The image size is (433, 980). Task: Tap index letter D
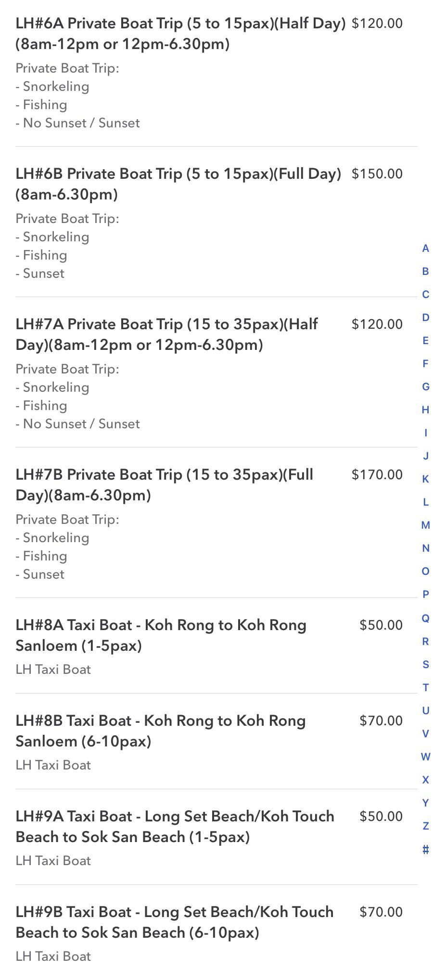[x=425, y=318]
